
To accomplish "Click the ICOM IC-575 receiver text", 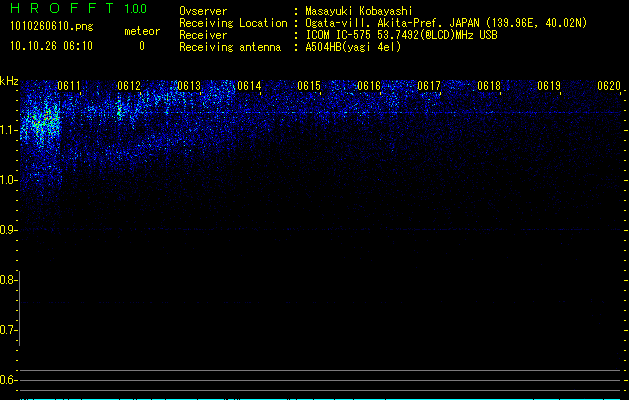I will [401, 35].
